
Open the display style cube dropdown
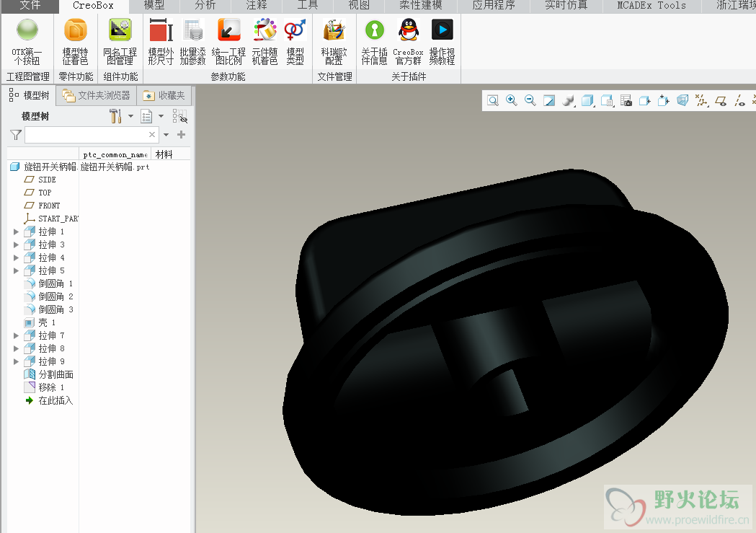588,100
